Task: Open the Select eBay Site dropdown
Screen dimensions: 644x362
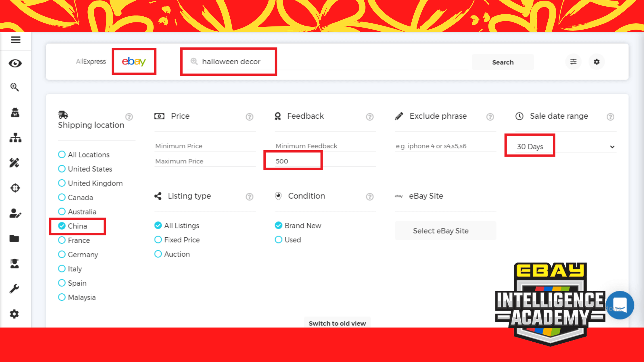Action: [446, 231]
